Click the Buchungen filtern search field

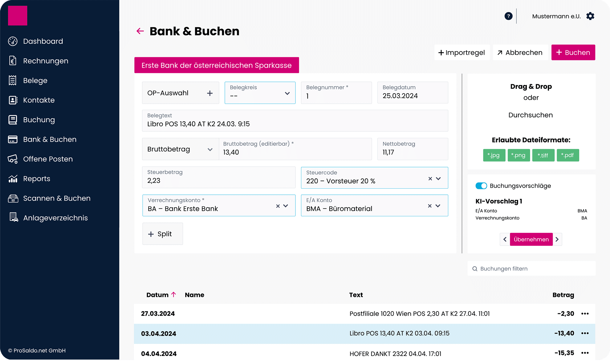click(x=531, y=269)
